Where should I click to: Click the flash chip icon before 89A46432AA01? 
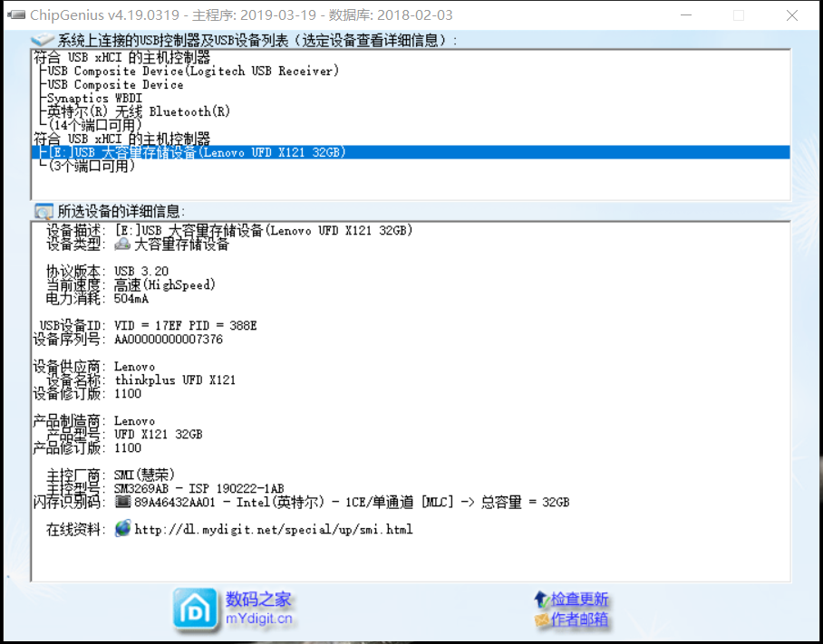[123, 502]
